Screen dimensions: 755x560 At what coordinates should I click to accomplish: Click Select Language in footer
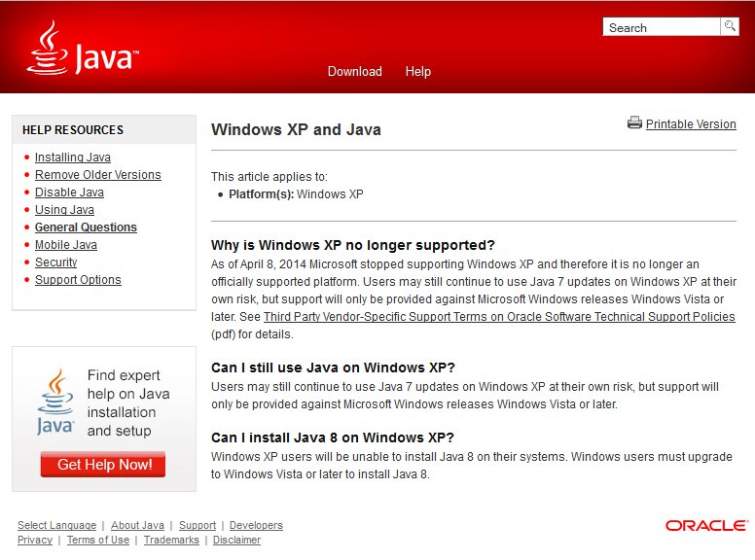pos(56,525)
